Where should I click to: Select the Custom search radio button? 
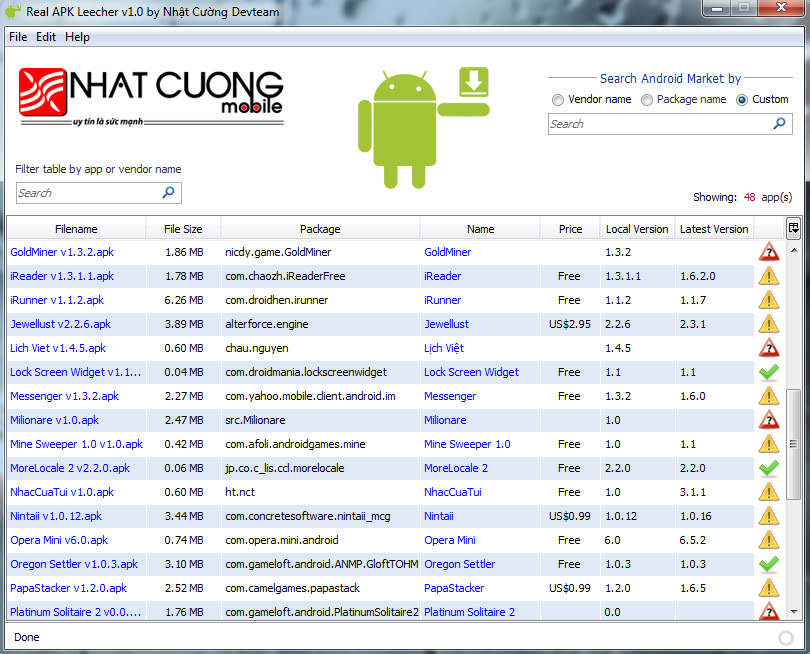742,100
